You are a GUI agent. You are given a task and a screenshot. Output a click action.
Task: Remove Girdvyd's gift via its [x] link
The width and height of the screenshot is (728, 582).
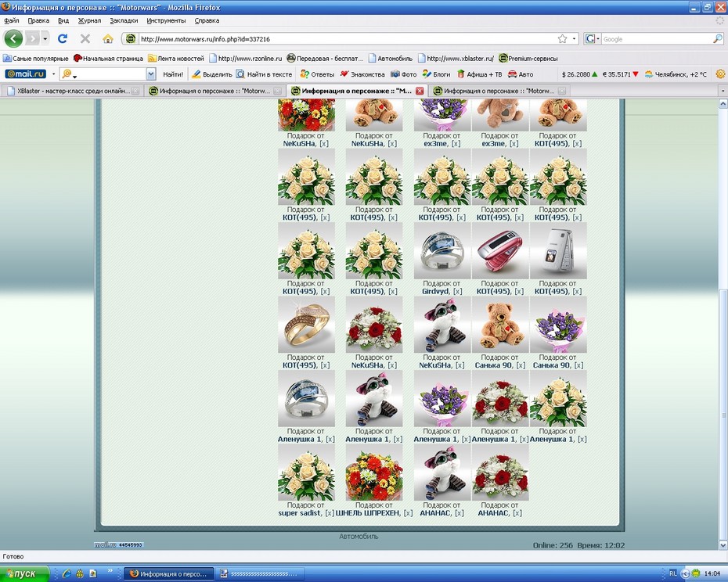pos(457,292)
